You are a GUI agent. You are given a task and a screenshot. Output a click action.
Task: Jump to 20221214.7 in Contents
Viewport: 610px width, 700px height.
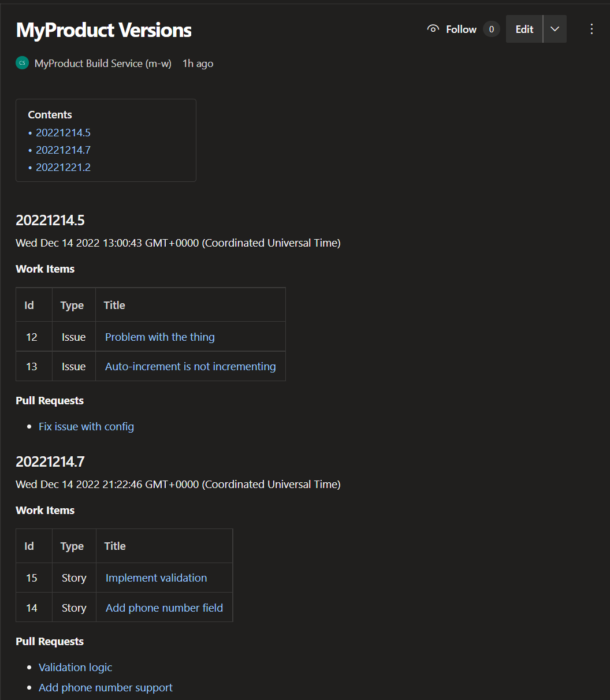[x=63, y=150]
